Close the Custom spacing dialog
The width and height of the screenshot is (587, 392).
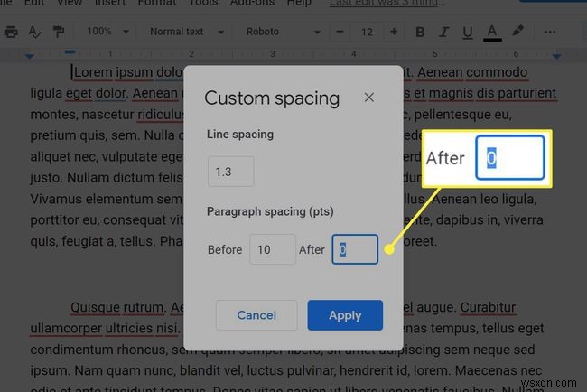pyautogui.click(x=369, y=98)
